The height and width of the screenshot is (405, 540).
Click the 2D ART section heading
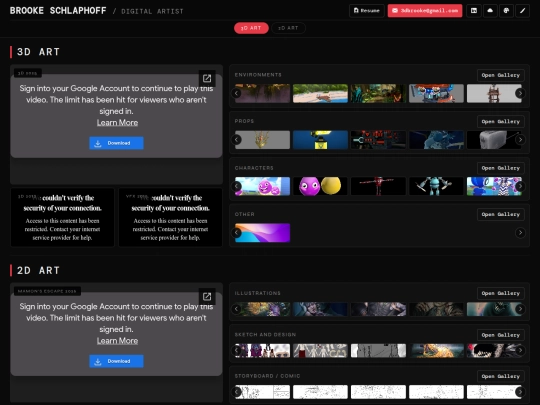[39, 270]
